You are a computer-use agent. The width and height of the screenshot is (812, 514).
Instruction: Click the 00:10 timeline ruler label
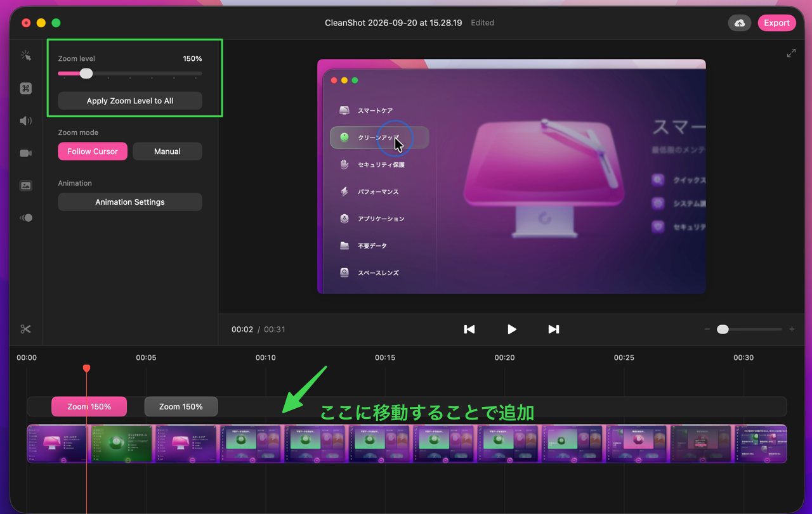[266, 357]
